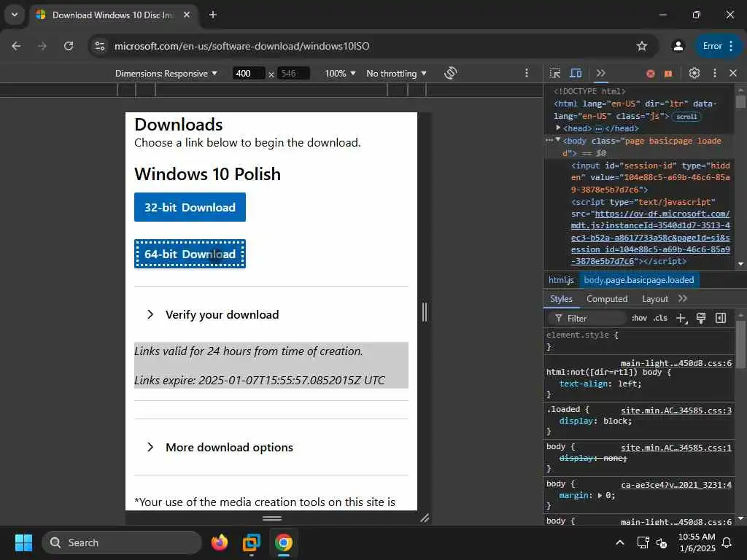Viewport: 747px width, 560px height.
Task: Close the Download Windows 10 tab
Action: click(187, 15)
